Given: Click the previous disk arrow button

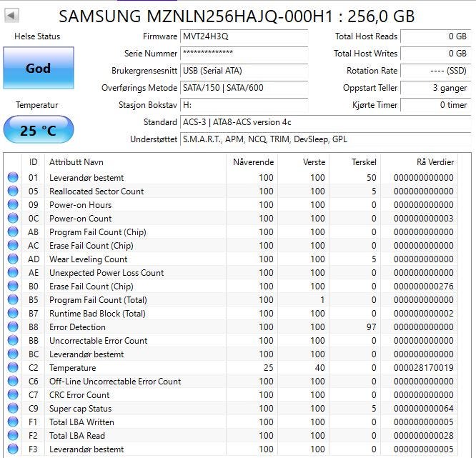Looking at the screenshot, I should 12,15.
